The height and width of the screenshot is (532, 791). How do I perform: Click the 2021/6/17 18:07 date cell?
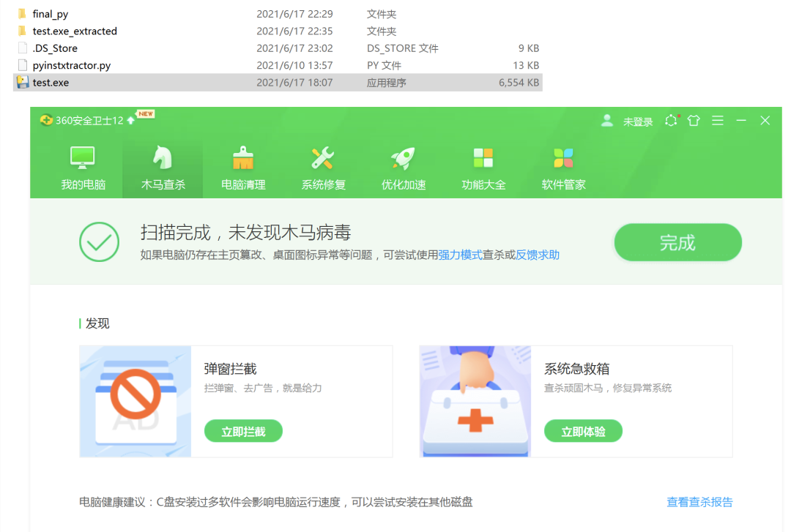tap(294, 83)
